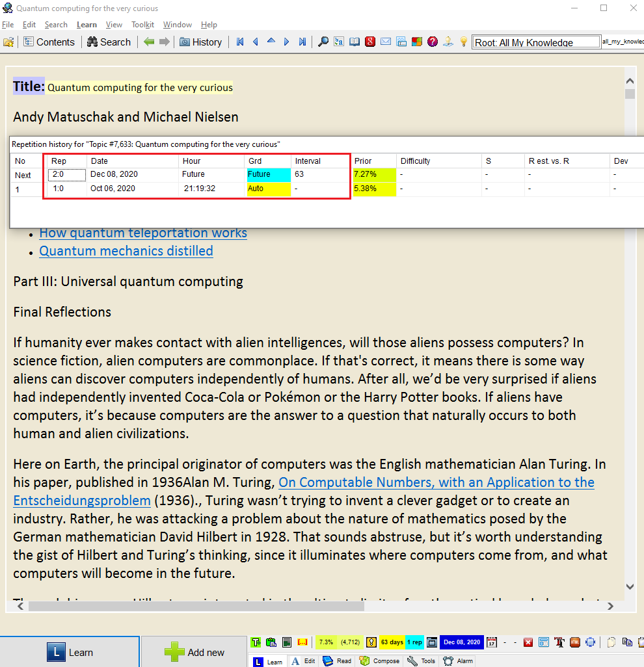Switch to the Alarm toolbar tab
644x667 pixels.
(x=458, y=661)
